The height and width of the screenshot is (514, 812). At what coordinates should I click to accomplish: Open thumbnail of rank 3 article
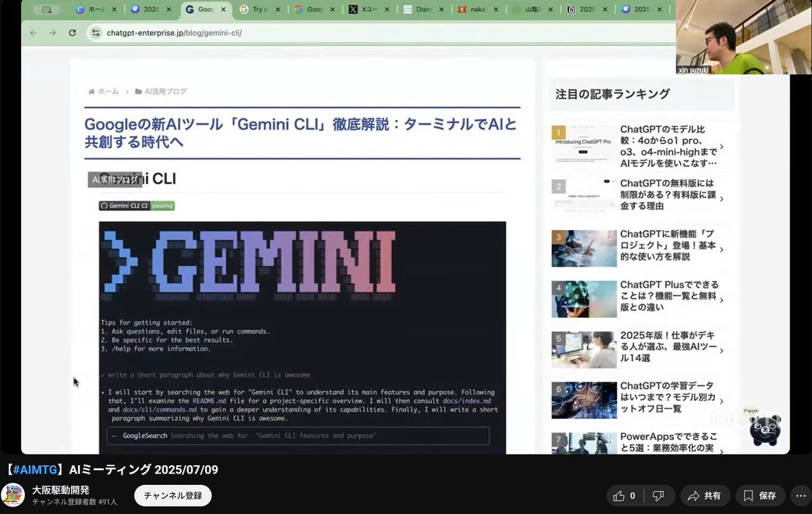pyautogui.click(x=584, y=248)
